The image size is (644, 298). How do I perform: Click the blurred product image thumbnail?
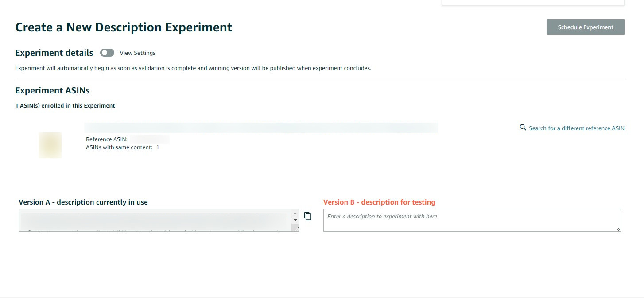pyautogui.click(x=50, y=145)
